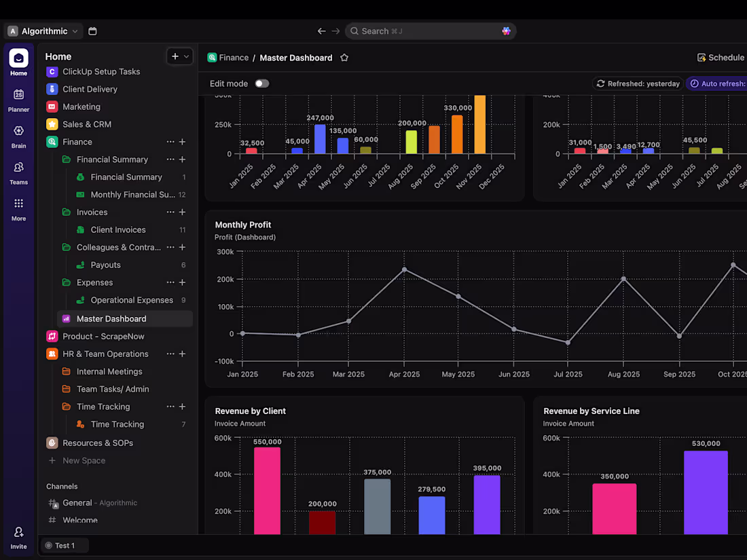The height and width of the screenshot is (560, 747).
Task: Open the Operational Expenses list
Action: (131, 300)
